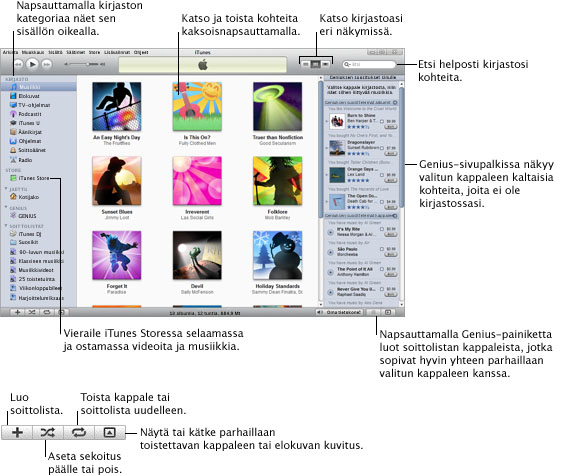Buy the song The Point of It All
The image size is (566, 475).
click(x=391, y=274)
